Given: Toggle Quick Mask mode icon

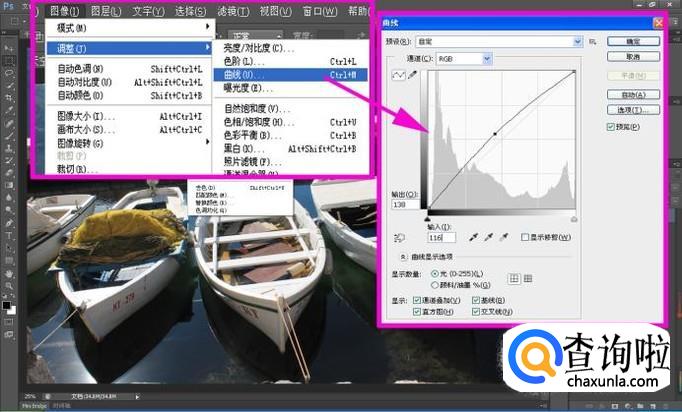Looking at the screenshot, I should coord(9,322).
